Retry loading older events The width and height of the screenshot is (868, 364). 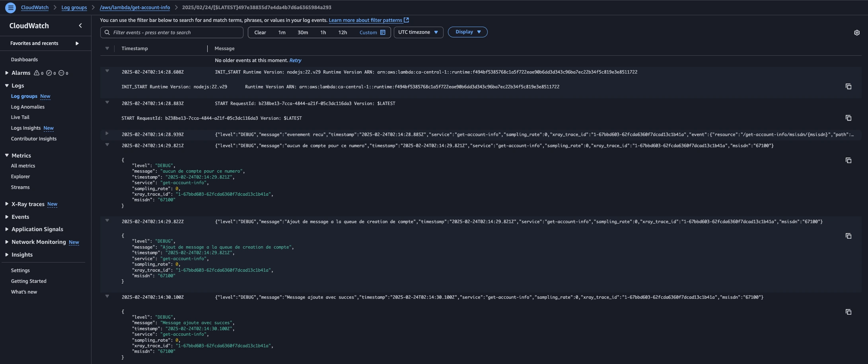coord(295,60)
